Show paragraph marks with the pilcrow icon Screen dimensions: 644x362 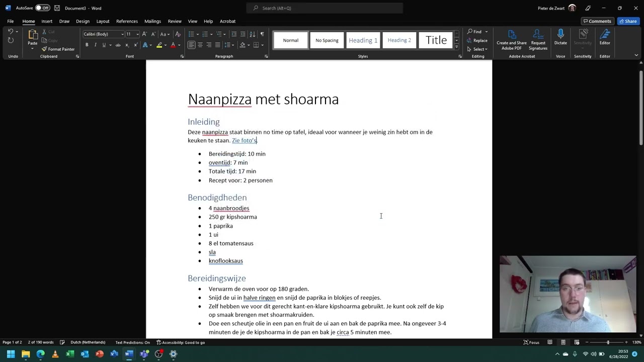(x=262, y=34)
